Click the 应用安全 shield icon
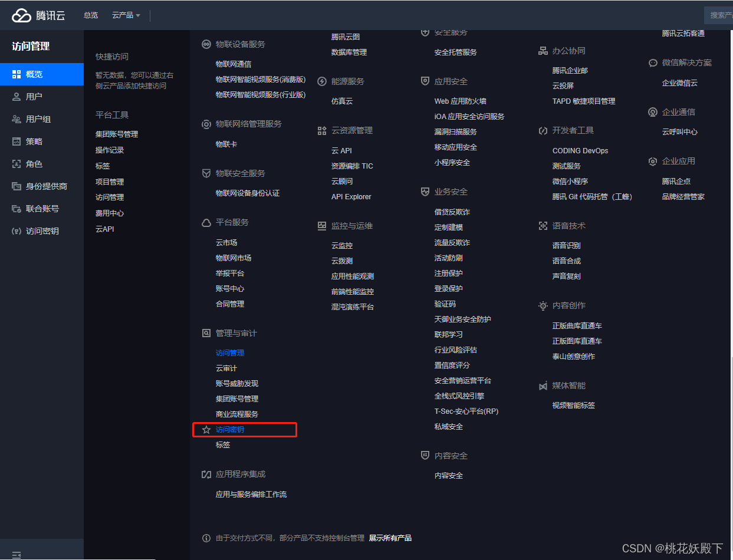Image resolution: width=733 pixels, height=560 pixels. [425, 81]
